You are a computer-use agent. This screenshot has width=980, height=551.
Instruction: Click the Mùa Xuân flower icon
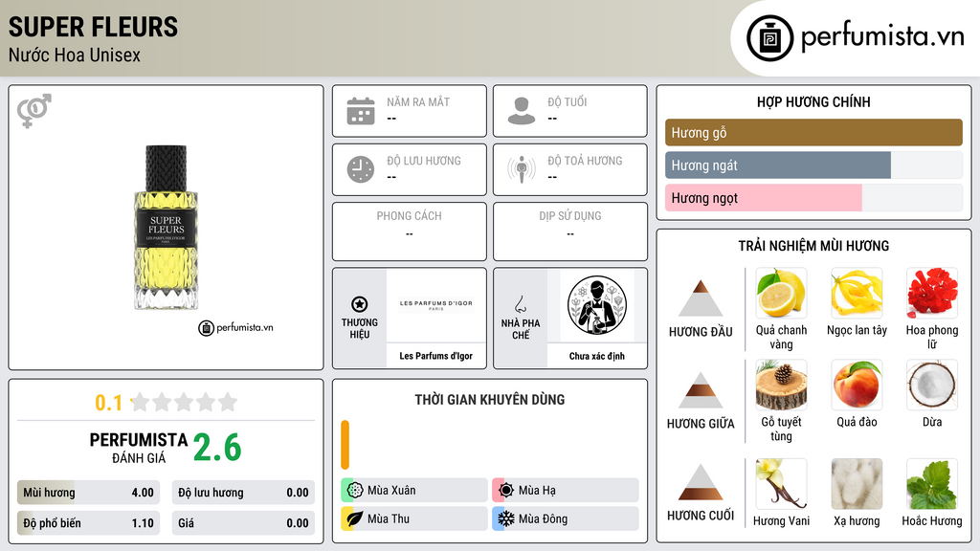(355, 491)
